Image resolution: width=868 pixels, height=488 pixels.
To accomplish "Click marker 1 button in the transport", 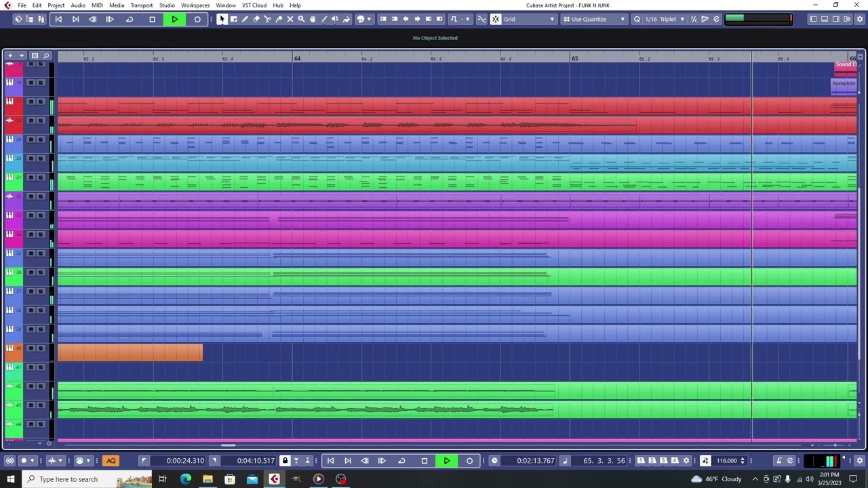I will (x=640, y=461).
